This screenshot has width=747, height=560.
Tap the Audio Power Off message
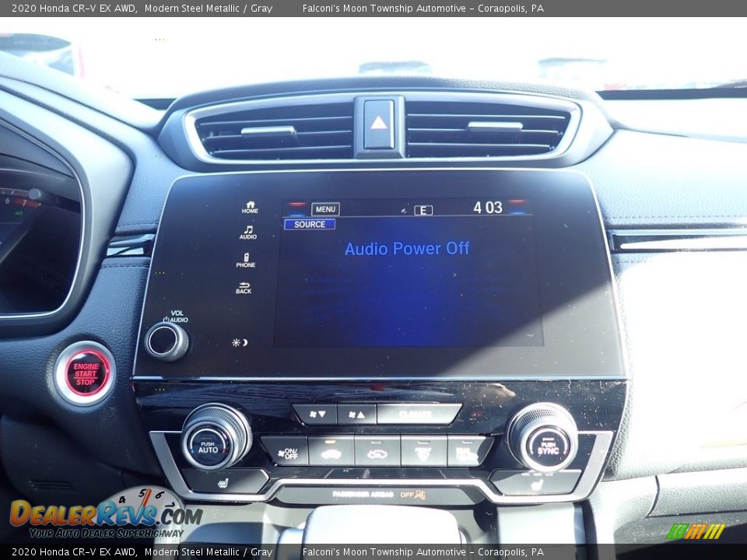pyautogui.click(x=407, y=248)
